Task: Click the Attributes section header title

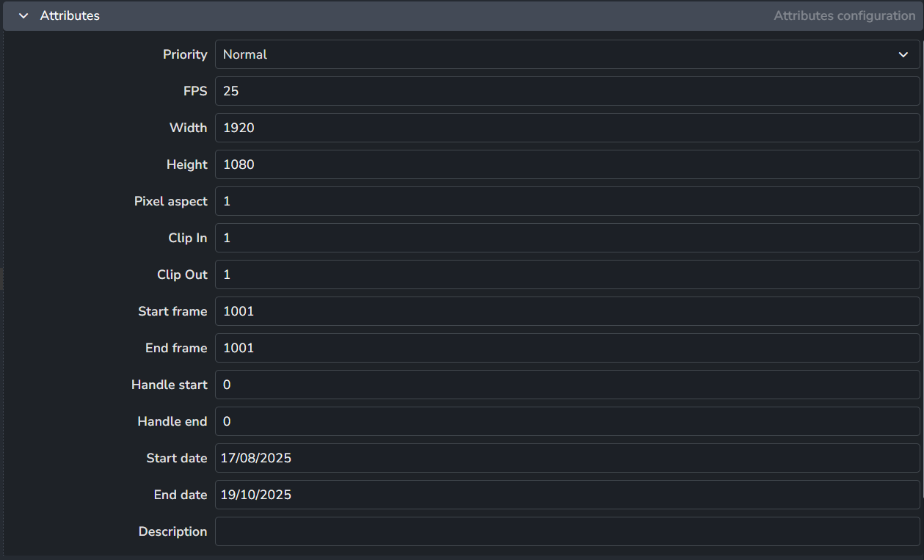Action: (70, 15)
